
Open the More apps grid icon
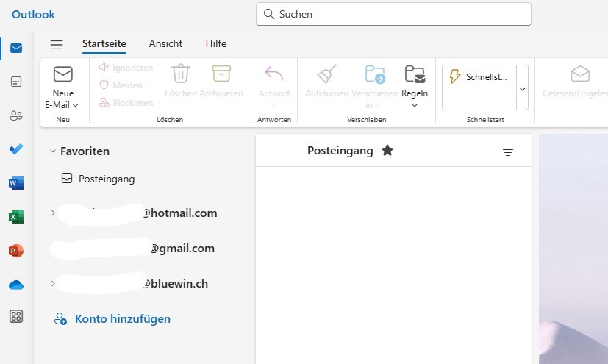(x=16, y=316)
